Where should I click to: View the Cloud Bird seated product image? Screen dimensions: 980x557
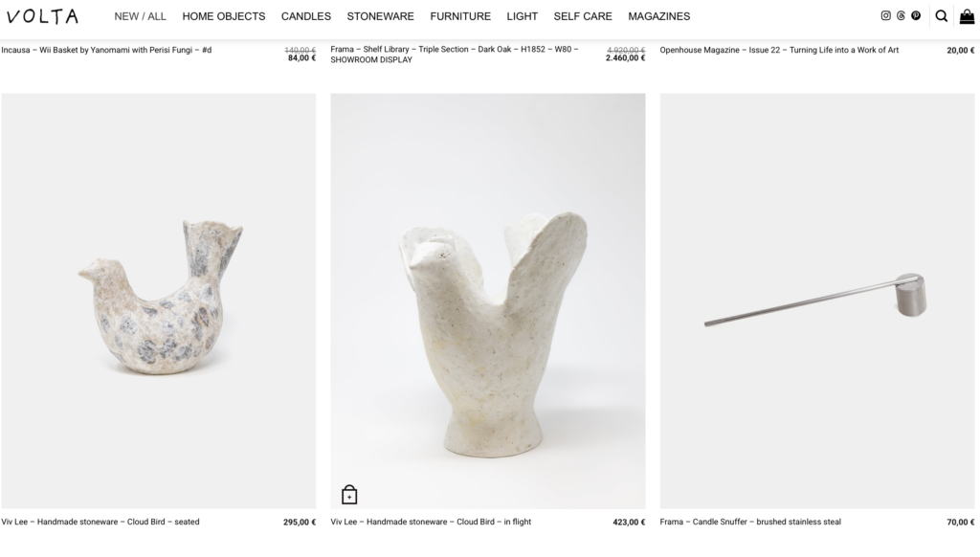pyautogui.click(x=159, y=301)
